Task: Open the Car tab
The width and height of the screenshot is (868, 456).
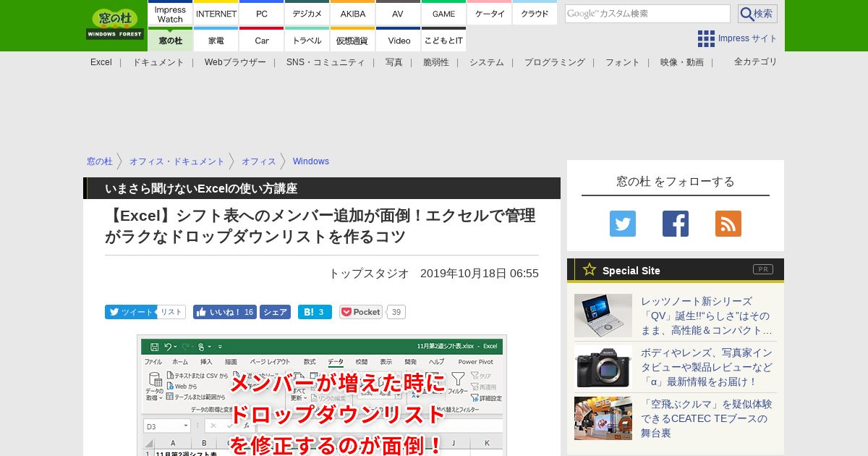Action: tap(262, 40)
